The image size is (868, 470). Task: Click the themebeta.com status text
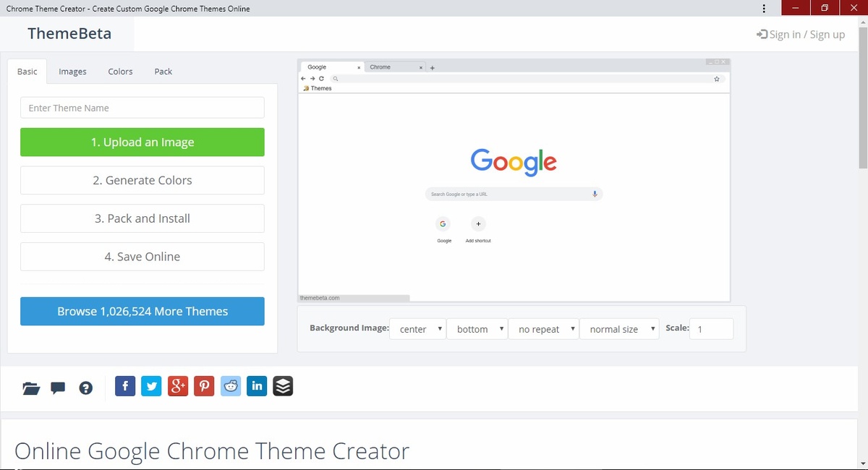coord(320,298)
